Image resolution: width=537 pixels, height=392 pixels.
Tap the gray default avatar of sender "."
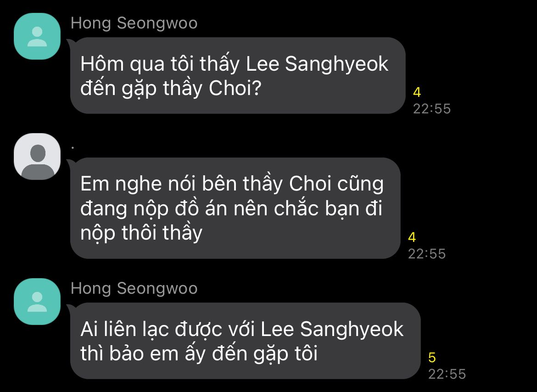coord(37,157)
